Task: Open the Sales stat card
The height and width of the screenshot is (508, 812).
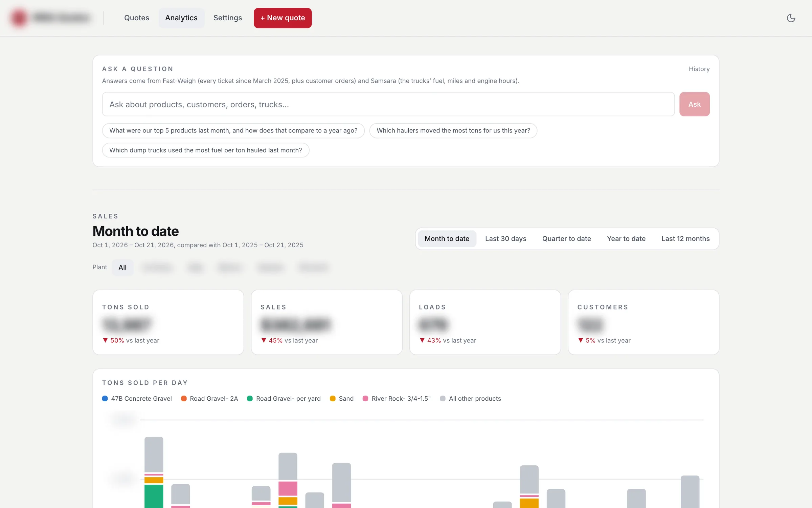Action: click(326, 322)
